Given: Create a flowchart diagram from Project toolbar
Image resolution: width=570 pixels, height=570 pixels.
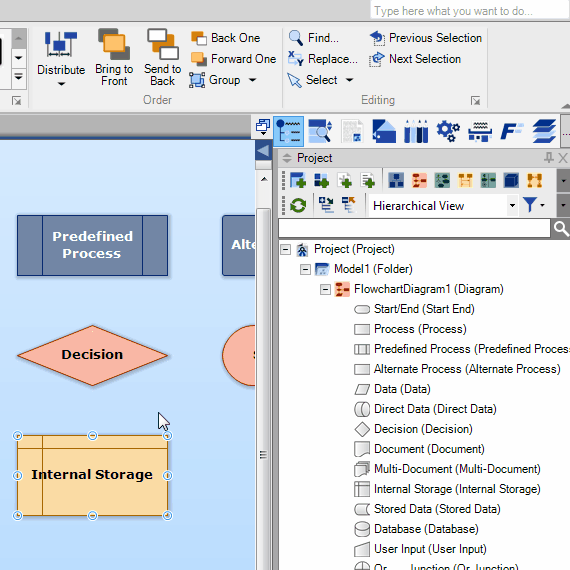Looking at the screenshot, I should 419,180.
